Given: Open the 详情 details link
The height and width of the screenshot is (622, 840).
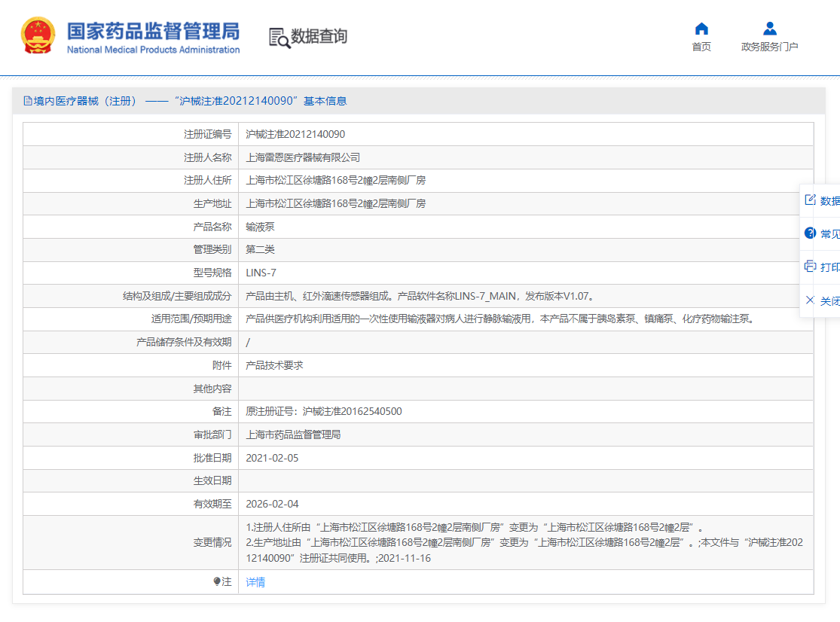Looking at the screenshot, I should 255,582.
